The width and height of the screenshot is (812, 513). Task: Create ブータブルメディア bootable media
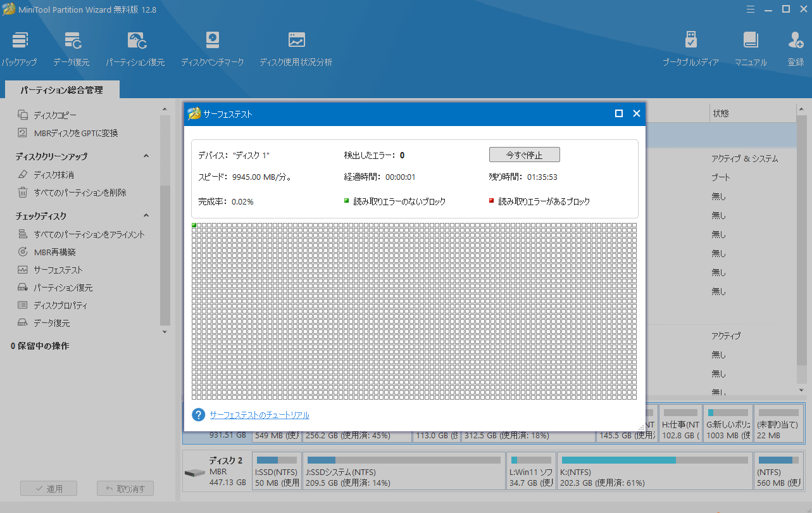(x=690, y=49)
